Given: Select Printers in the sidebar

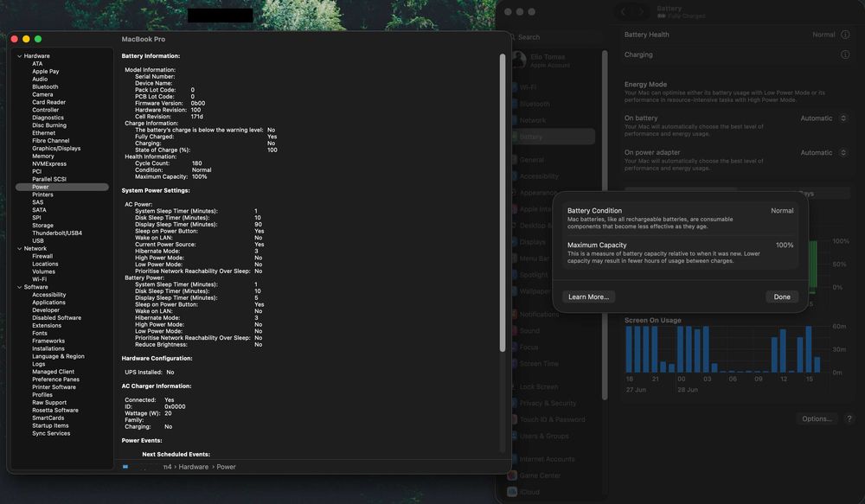Looking at the screenshot, I should (42, 195).
